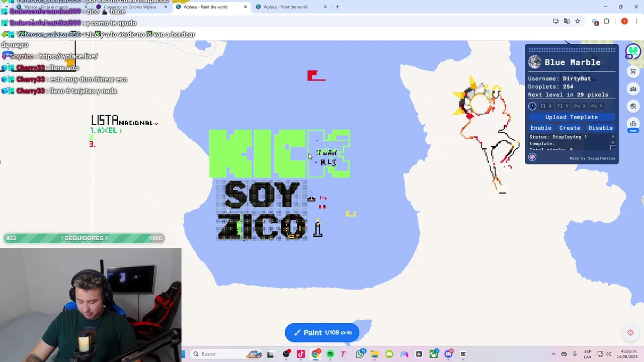Show hidden system tray icons

(553, 354)
